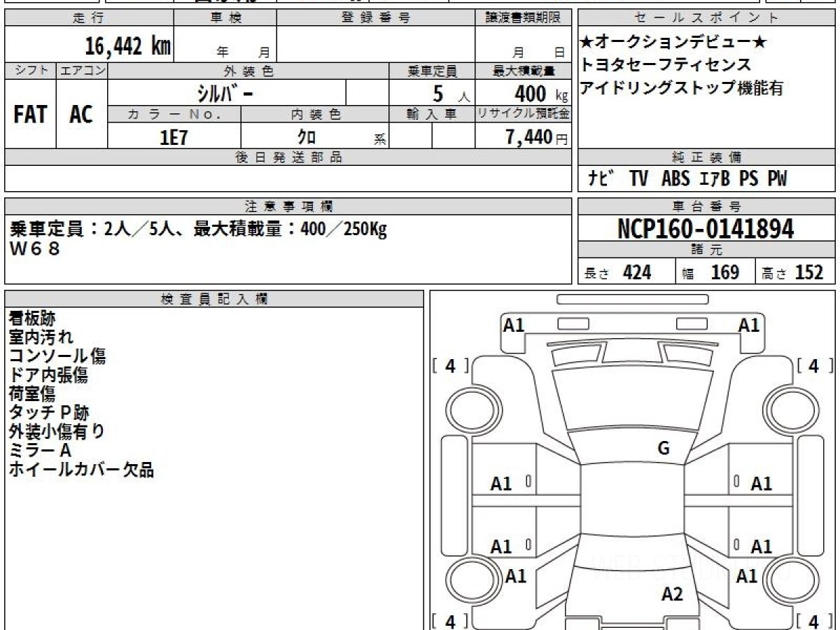Select the ナビ equipment entry
This screenshot has height=630, width=840.
point(602,179)
